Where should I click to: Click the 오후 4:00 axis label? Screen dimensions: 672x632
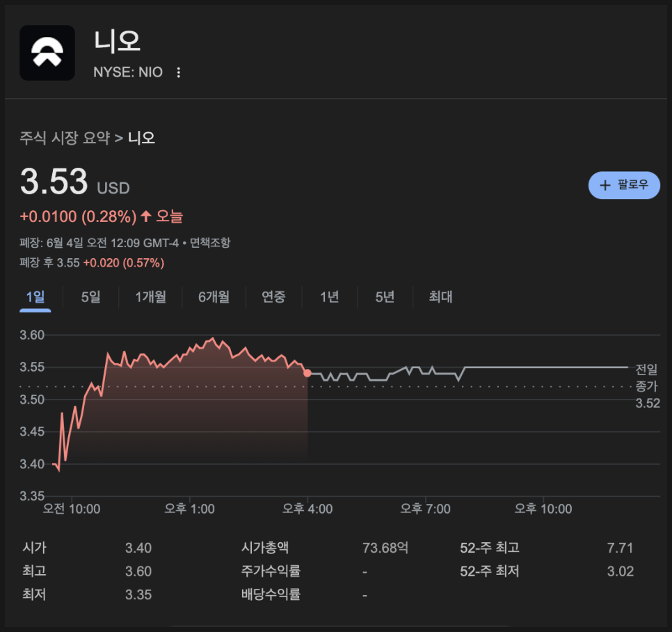click(x=307, y=509)
